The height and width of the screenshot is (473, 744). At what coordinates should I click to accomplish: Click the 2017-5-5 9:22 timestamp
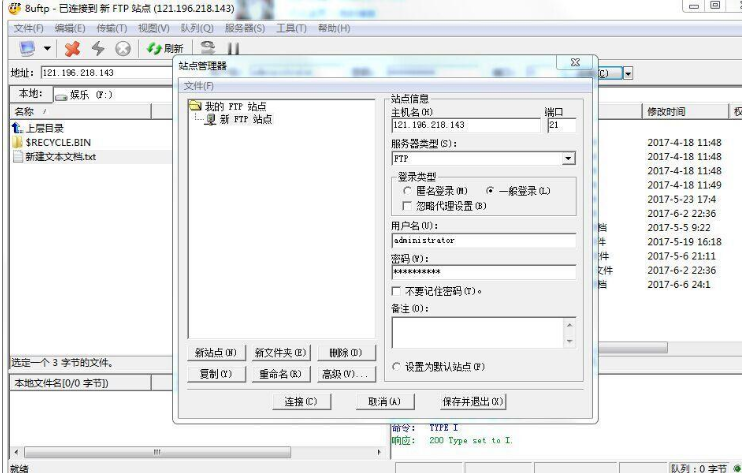[679, 228]
